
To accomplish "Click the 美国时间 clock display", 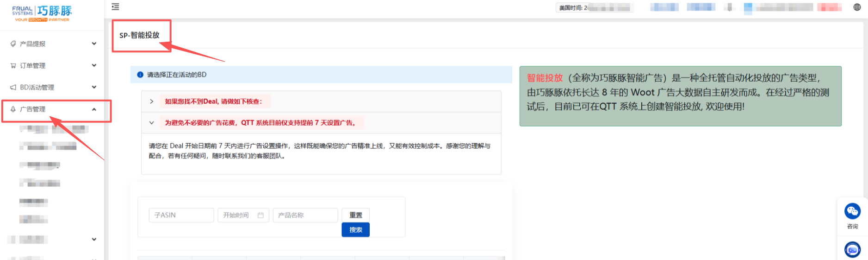I will [594, 8].
